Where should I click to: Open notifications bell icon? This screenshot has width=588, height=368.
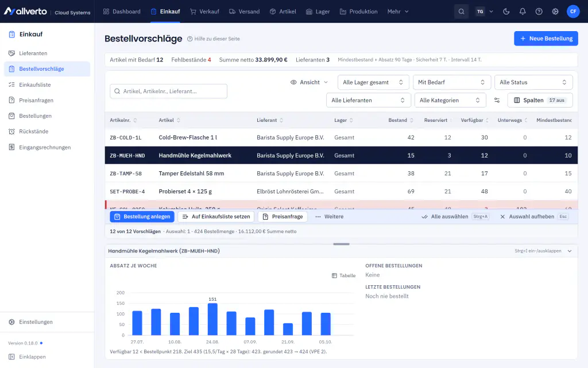point(523,11)
